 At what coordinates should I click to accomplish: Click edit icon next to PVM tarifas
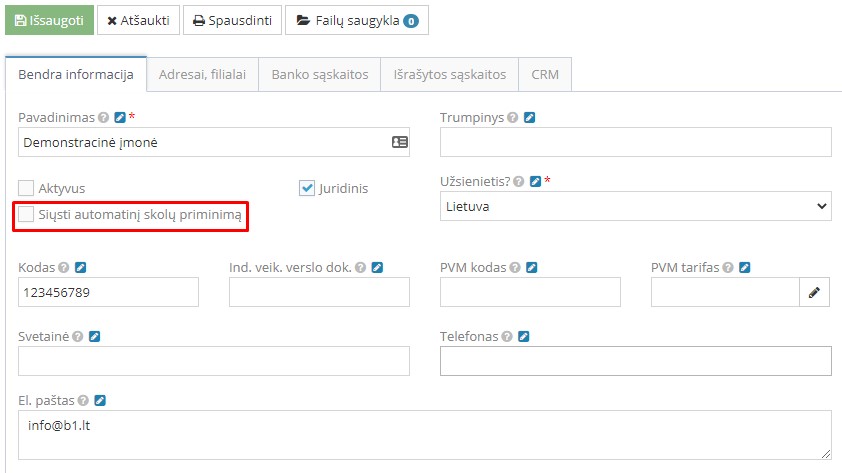745,267
